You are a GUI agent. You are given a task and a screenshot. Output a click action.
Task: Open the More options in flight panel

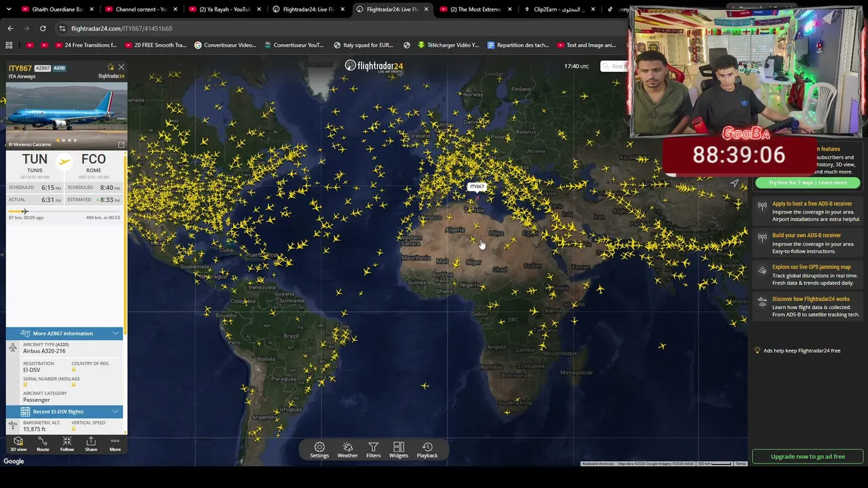point(115,444)
